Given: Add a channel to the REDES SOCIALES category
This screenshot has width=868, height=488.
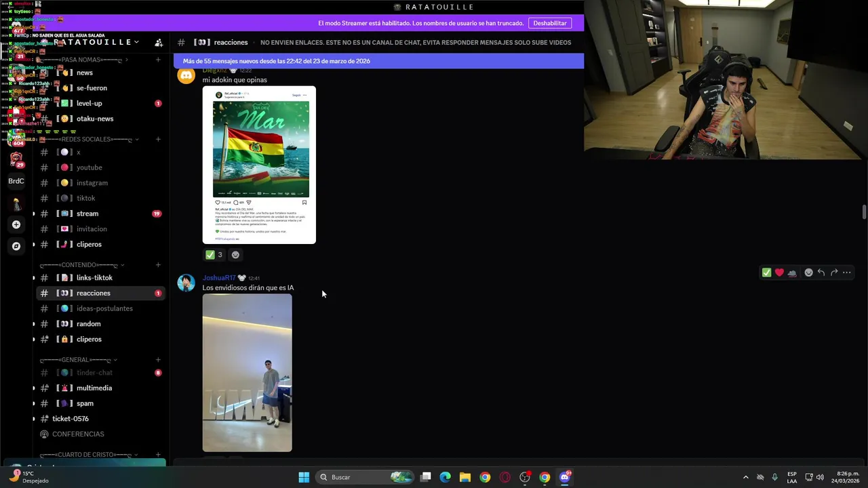Looking at the screenshot, I should click(158, 139).
